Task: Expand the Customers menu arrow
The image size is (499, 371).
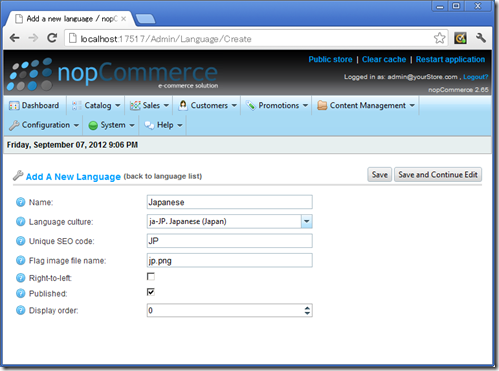Action: pyautogui.click(x=234, y=106)
